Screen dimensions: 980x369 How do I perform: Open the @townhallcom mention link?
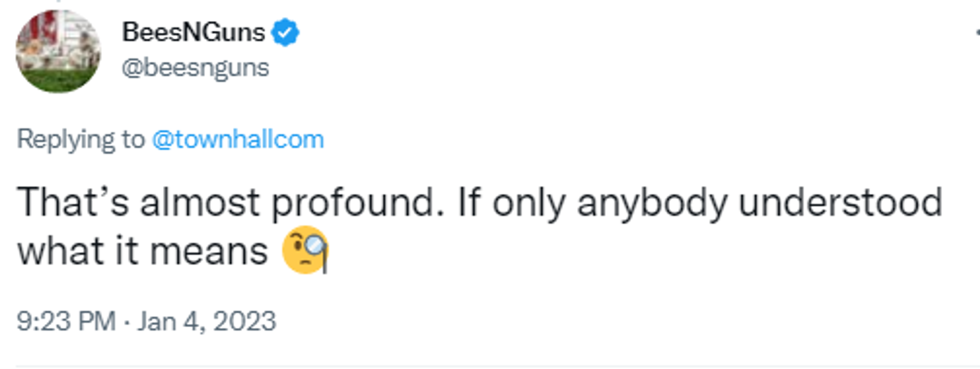(238, 139)
